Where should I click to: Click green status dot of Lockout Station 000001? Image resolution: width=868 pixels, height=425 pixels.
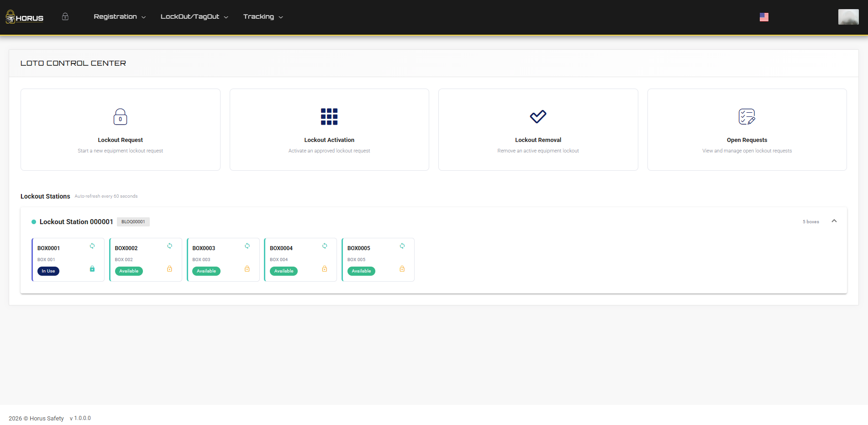coord(34,222)
